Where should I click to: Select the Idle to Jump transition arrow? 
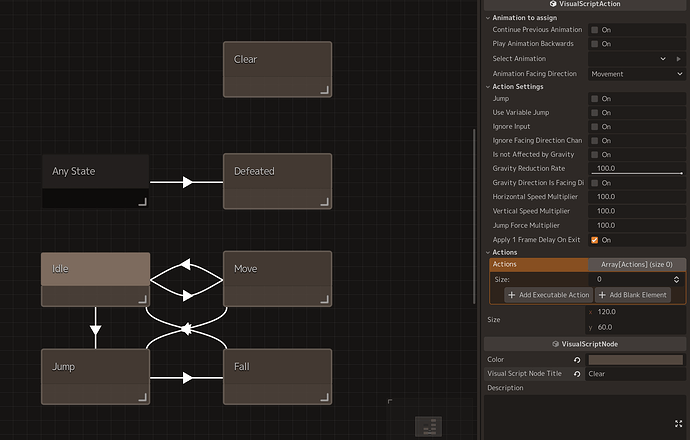[x=95, y=330]
